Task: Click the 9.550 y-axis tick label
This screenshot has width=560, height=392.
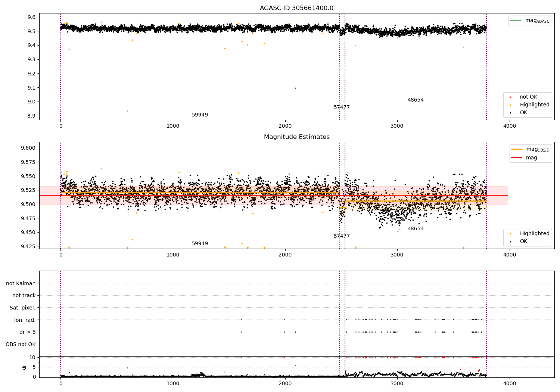Action: point(28,176)
